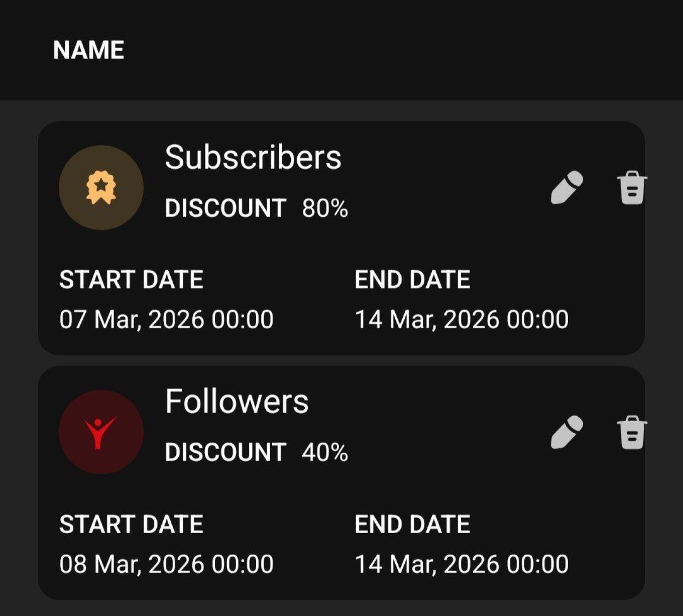Edit the Subscribers discount with pencil icon
Viewport: 683px width, 616px height.
[567, 187]
